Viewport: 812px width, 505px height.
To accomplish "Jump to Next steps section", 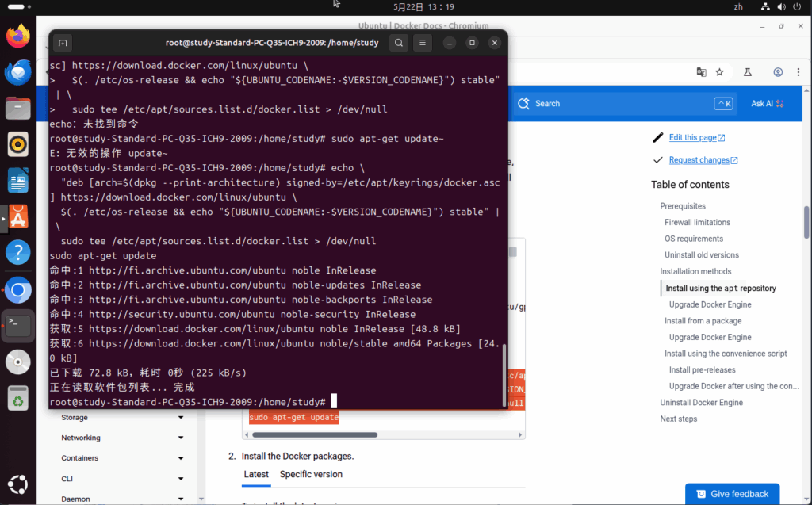I will click(x=679, y=419).
